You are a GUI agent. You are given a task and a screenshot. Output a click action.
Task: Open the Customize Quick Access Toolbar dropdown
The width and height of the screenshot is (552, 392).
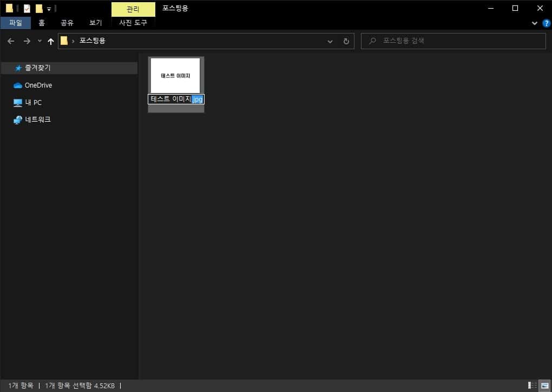tap(49, 9)
